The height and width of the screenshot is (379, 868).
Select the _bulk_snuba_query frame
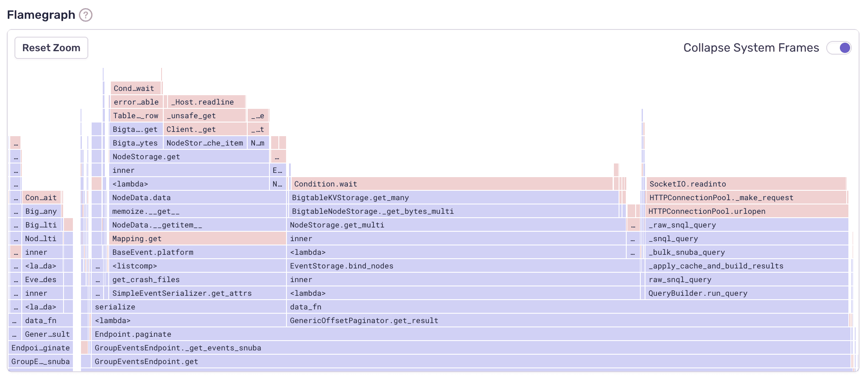pyautogui.click(x=746, y=252)
